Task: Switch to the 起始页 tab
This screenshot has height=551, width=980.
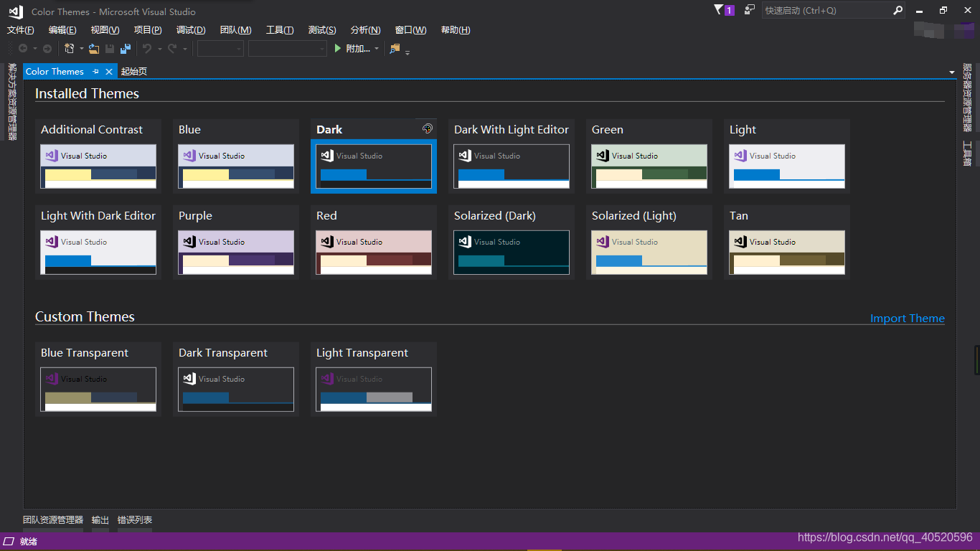Action: coord(134,72)
